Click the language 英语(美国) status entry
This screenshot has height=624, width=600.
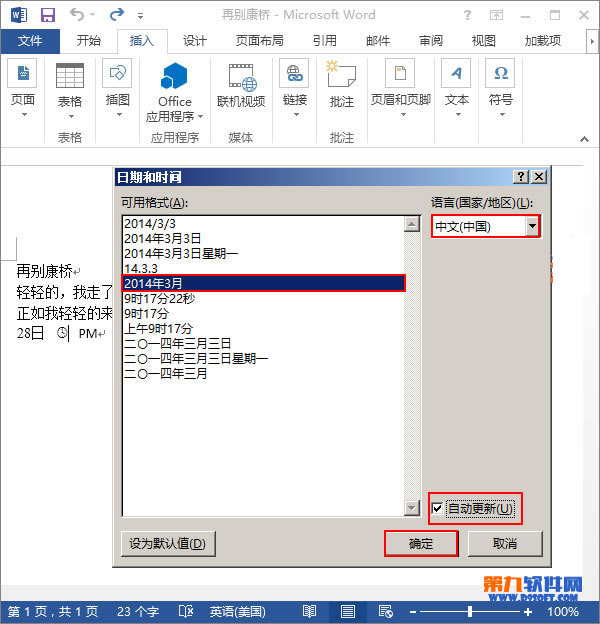pos(238,611)
